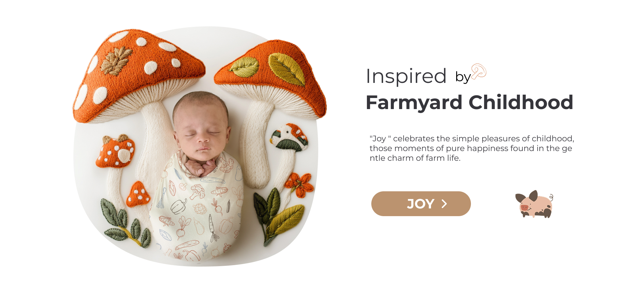Click the small mushroom with bear ears

[116, 151]
